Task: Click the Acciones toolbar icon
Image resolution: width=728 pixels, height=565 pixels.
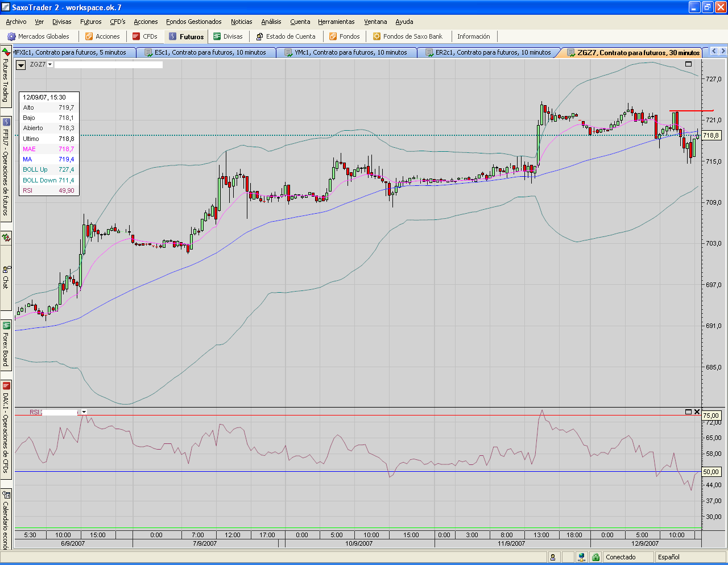Action: point(89,36)
